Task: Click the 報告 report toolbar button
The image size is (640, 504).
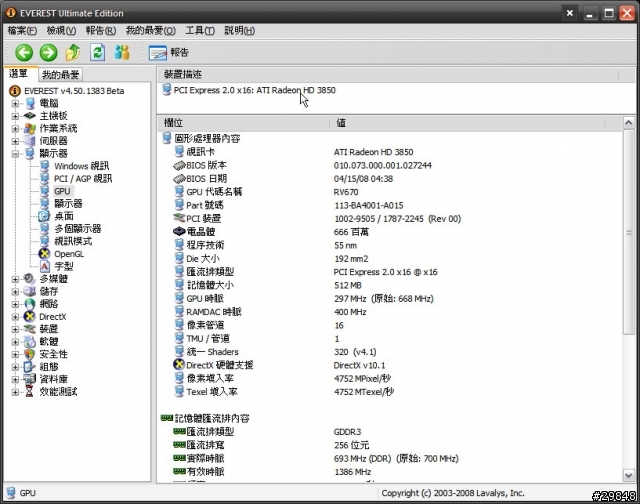Action: 169,53
